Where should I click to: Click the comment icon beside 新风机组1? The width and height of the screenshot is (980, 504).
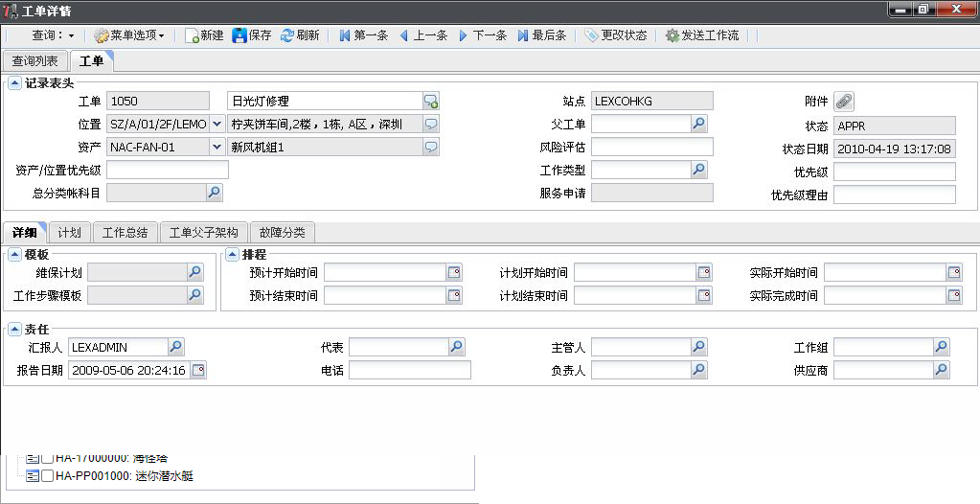431,147
